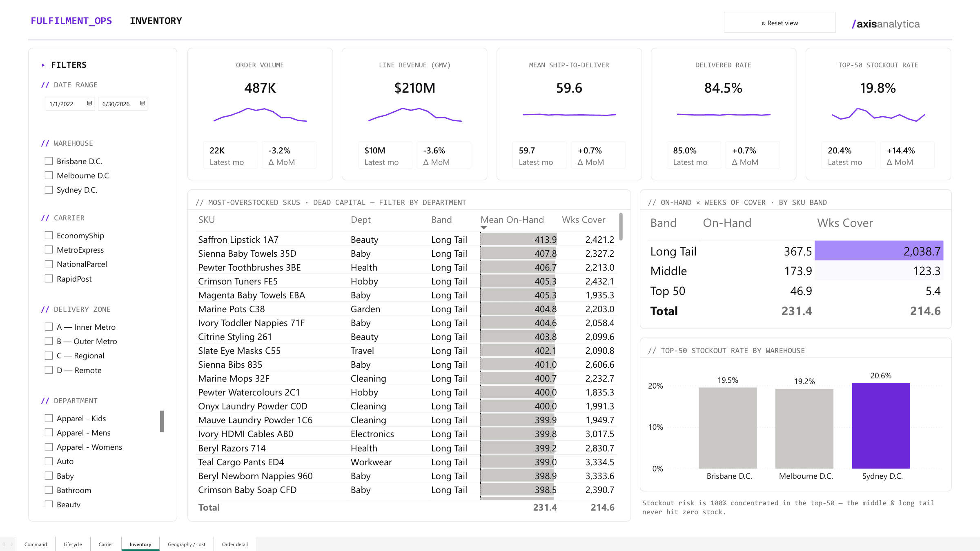This screenshot has height=551, width=980.
Task: Tick the Melbourne D.C. warehouse checkbox
Action: pos(49,176)
